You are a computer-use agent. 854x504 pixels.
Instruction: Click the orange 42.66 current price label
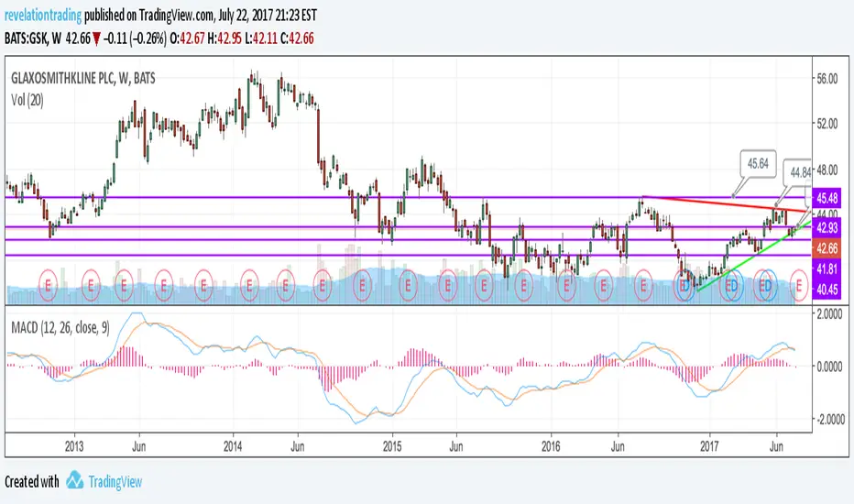tap(827, 248)
